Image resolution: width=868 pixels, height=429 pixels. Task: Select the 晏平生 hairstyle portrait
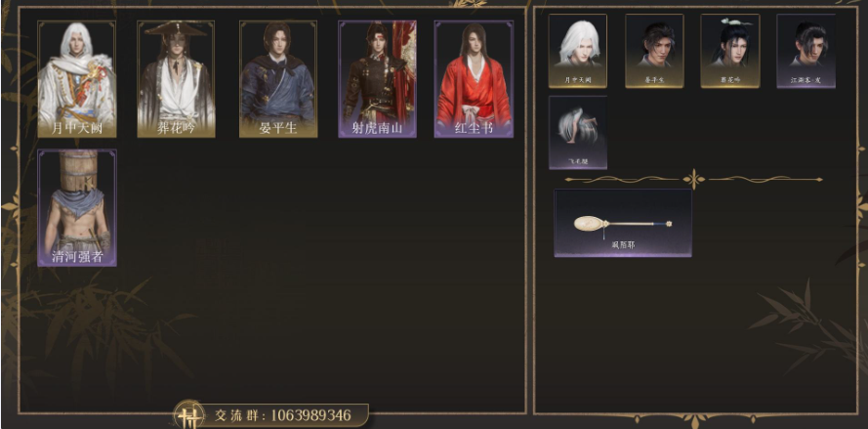(654, 51)
